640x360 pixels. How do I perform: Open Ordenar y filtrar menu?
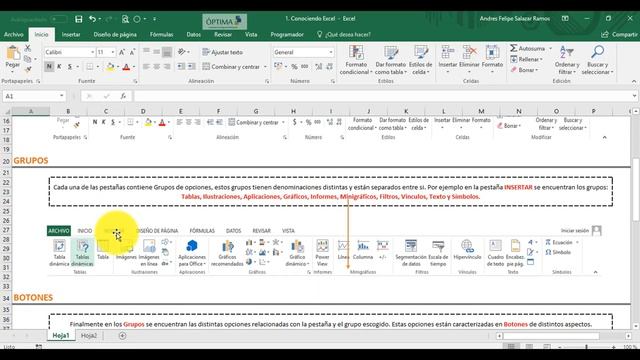tap(567, 60)
